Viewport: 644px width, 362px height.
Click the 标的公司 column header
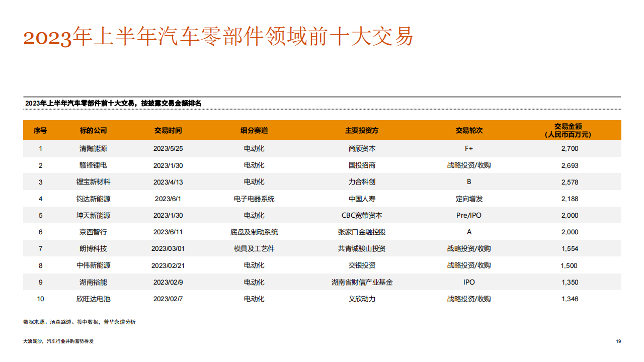(x=94, y=130)
